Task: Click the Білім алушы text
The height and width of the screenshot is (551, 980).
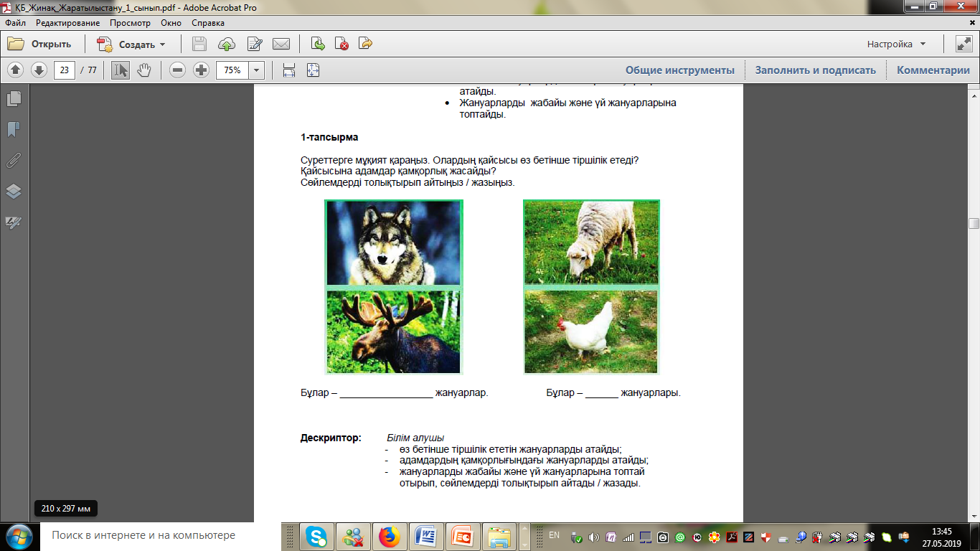Action: (415, 438)
